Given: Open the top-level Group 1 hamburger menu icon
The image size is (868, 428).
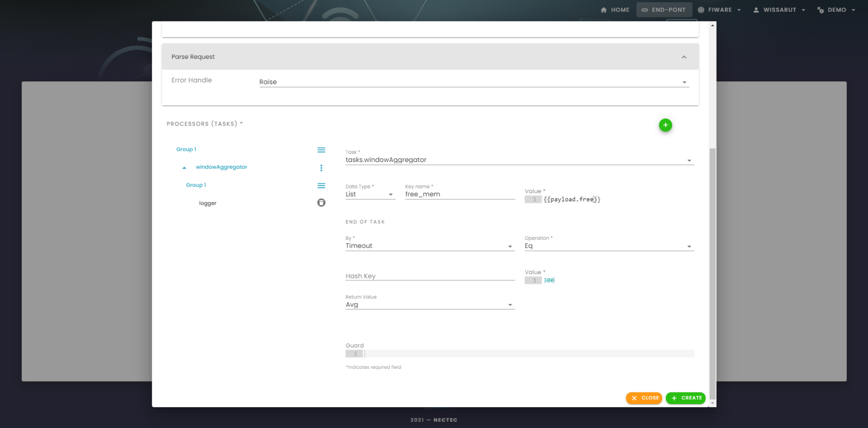Looking at the screenshot, I should [x=321, y=150].
